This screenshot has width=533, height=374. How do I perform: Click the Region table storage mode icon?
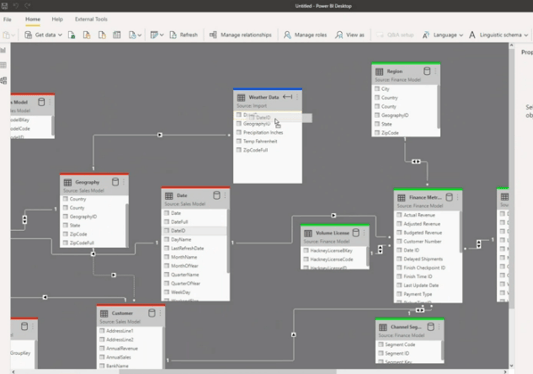tap(427, 71)
